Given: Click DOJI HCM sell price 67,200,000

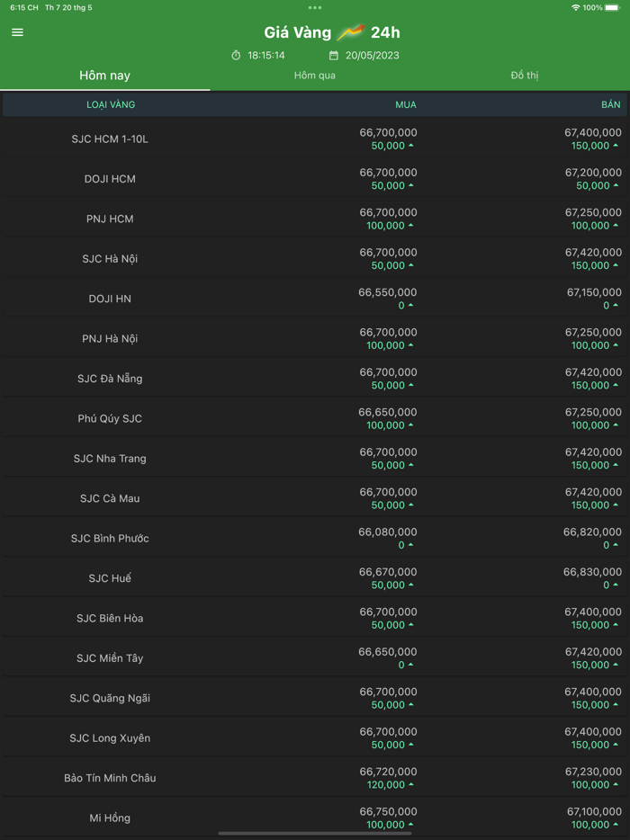Looking at the screenshot, I should pos(593,173).
